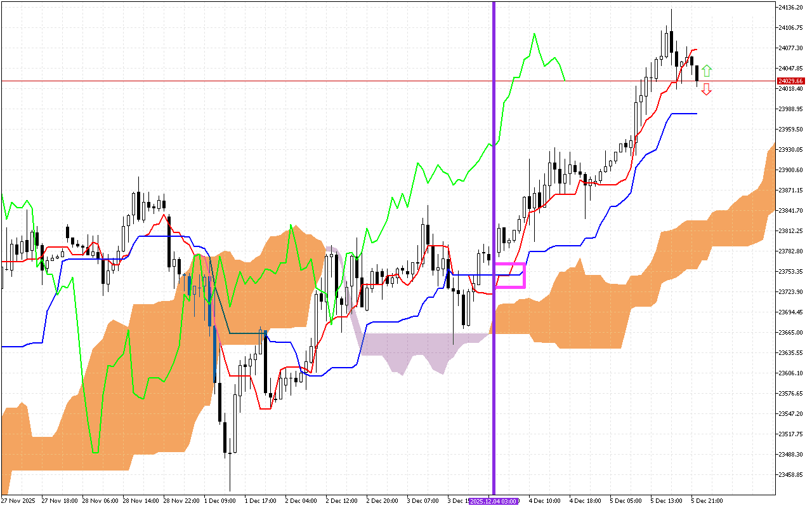Image resolution: width=812 pixels, height=508 pixels.
Task: Click the horizontal red bid price line
Action: [317, 81]
